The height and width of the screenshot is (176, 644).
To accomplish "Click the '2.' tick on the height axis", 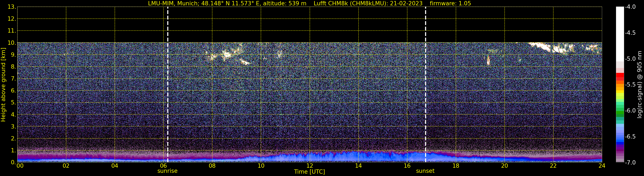I will click(13, 138).
